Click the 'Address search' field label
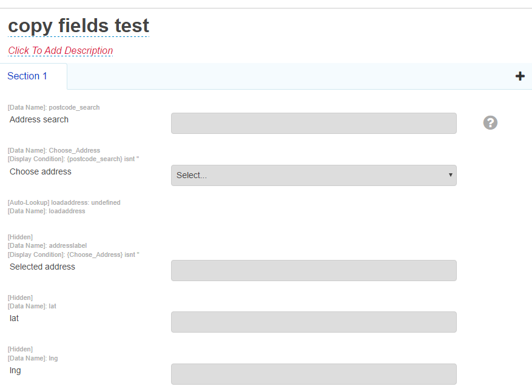532x392 pixels. 39,119
